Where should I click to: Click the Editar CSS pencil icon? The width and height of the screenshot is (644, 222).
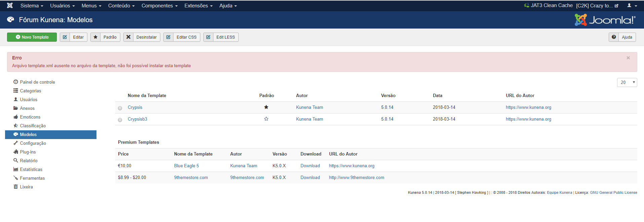pos(168,37)
